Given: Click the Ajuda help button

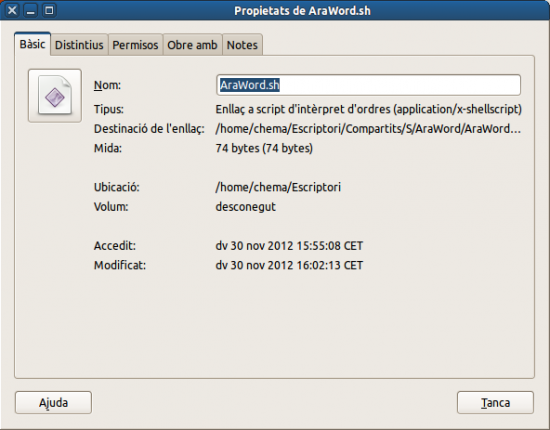Looking at the screenshot, I should [53, 403].
